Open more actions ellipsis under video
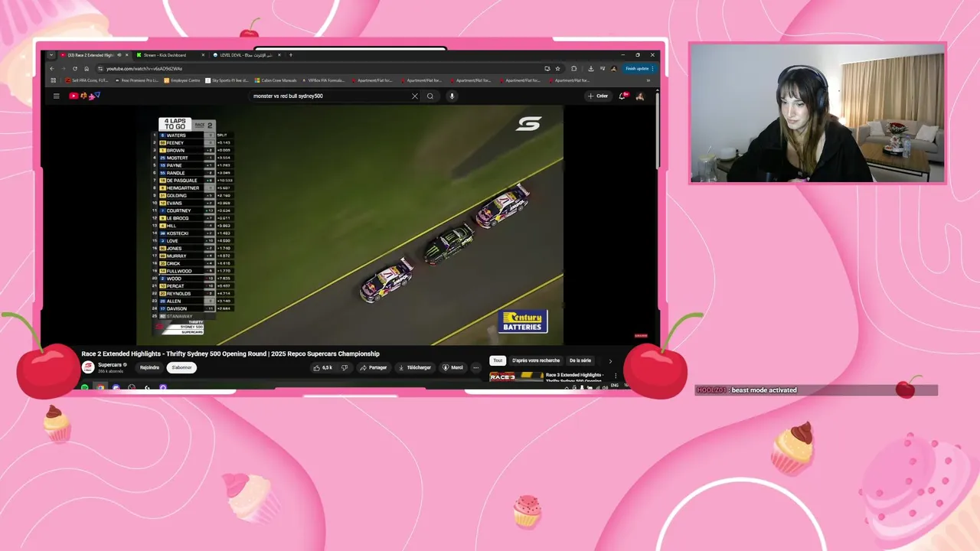980x551 pixels. tap(475, 367)
